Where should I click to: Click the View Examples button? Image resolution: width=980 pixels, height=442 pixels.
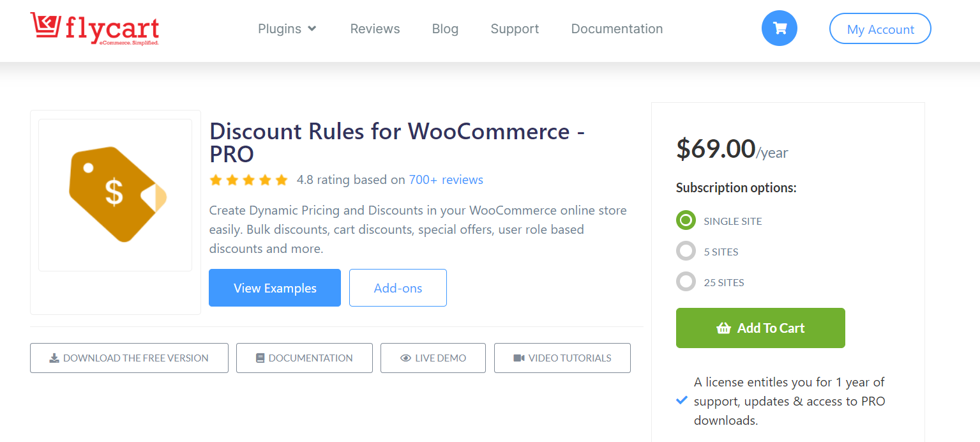click(x=275, y=288)
